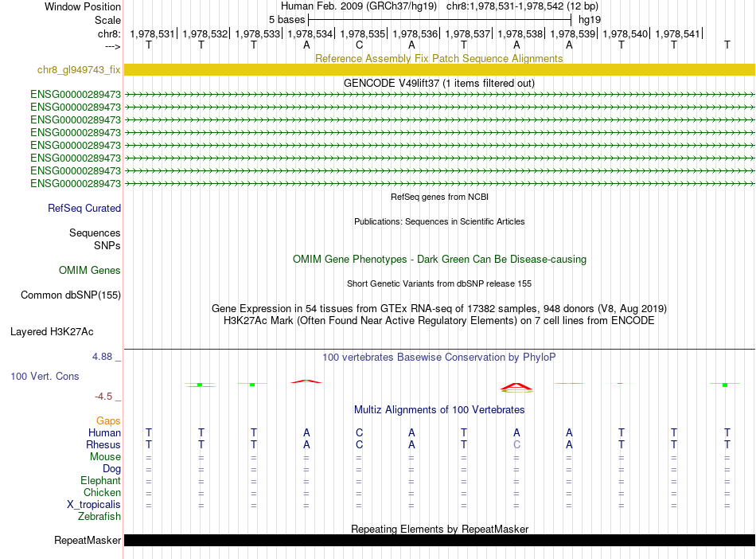This screenshot has height=559, width=756.
Task: Click Short Genetic Variants from dbSNP title
Action: click(x=438, y=283)
